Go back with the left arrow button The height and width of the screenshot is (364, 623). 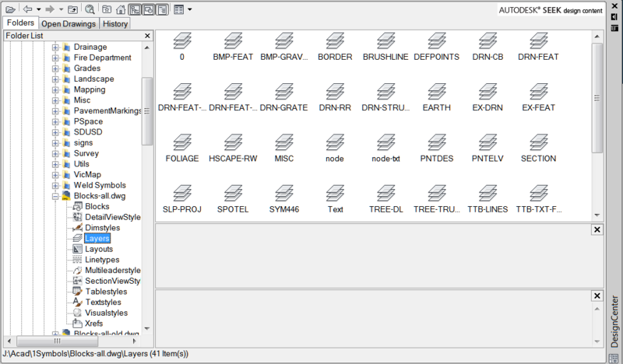(27, 9)
